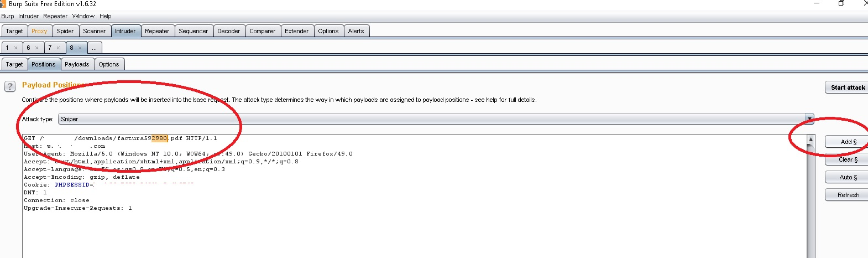
Task: Open the Burp menu
Action: tap(8, 16)
